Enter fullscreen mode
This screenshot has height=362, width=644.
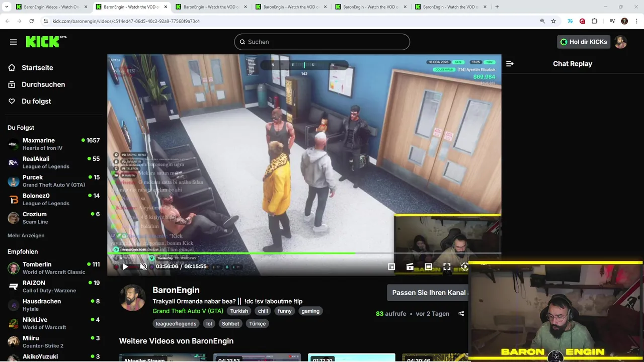pos(447,266)
